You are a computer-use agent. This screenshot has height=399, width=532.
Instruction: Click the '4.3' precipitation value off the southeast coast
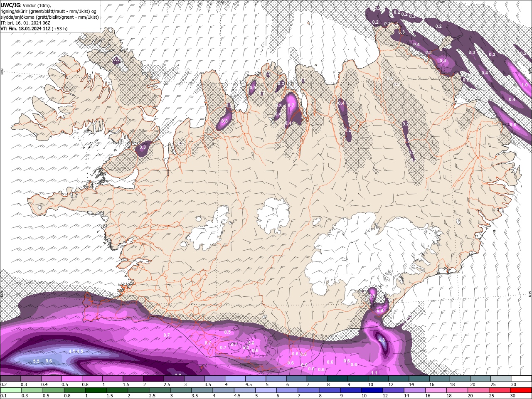(382, 340)
